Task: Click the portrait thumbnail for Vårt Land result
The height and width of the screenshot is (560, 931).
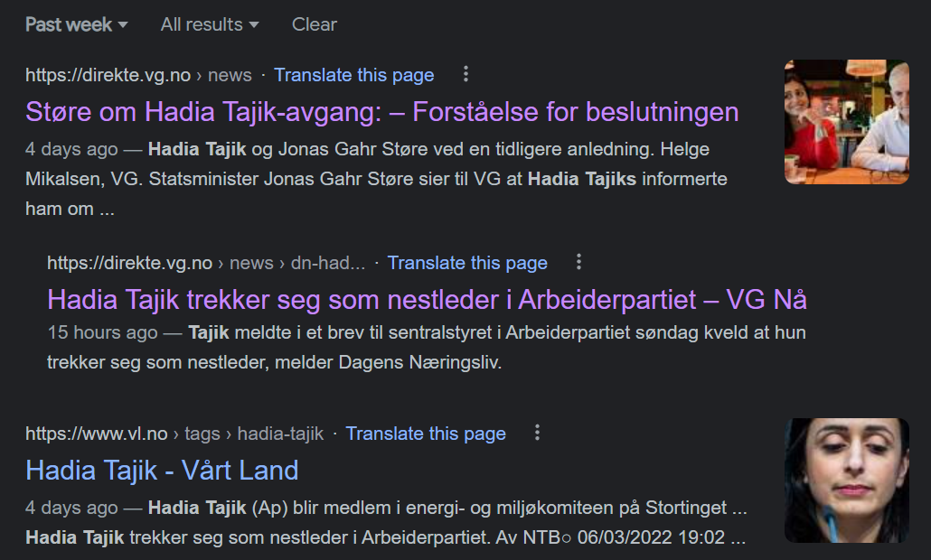Action: [x=846, y=480]
